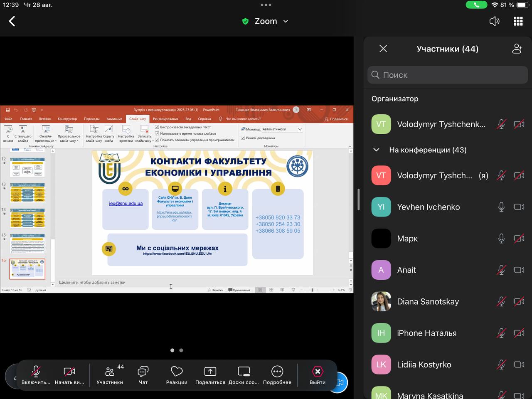
Task: Toggle "Режим докладчика" checkbox
Action: pyautogui.click(x=243, y=138)
